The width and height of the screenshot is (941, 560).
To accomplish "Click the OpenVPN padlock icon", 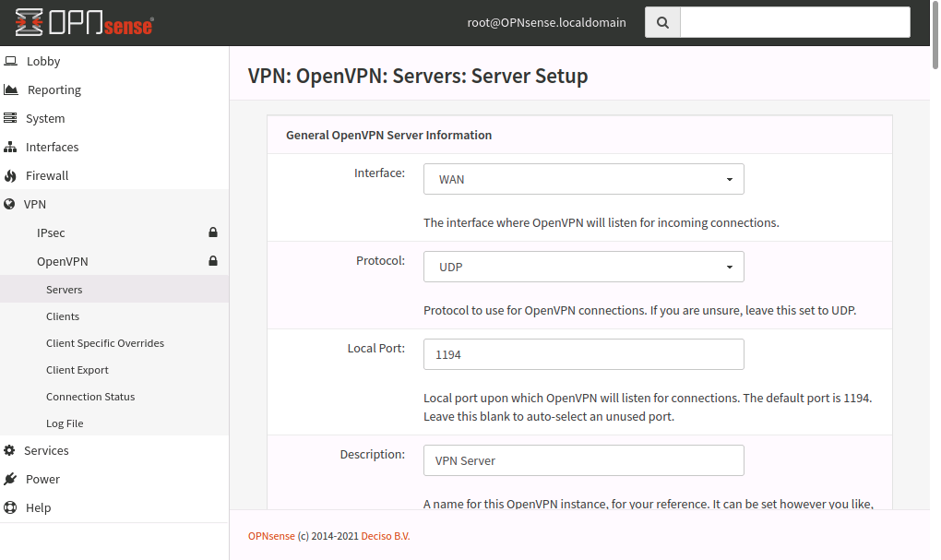I will [213, 261].
